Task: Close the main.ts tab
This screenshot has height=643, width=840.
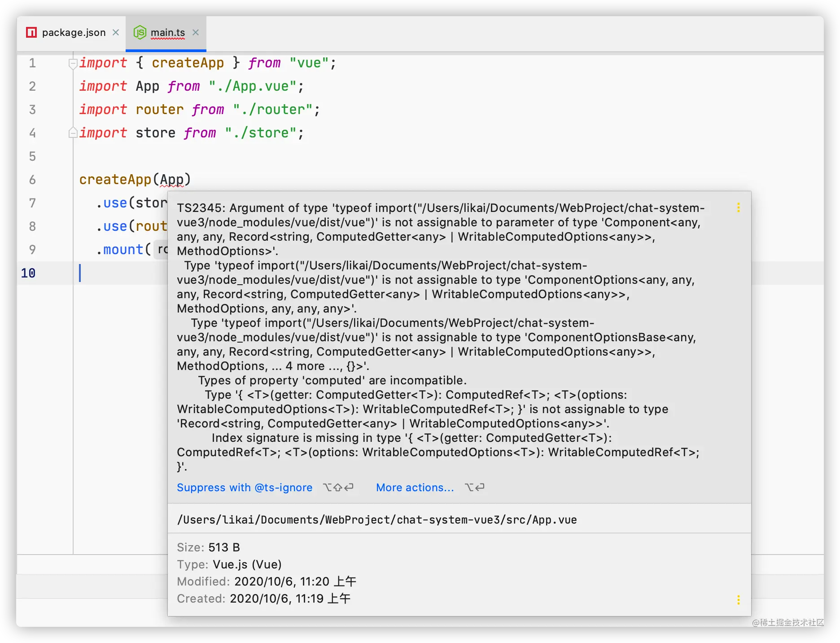Action: (x=196, y=32)
